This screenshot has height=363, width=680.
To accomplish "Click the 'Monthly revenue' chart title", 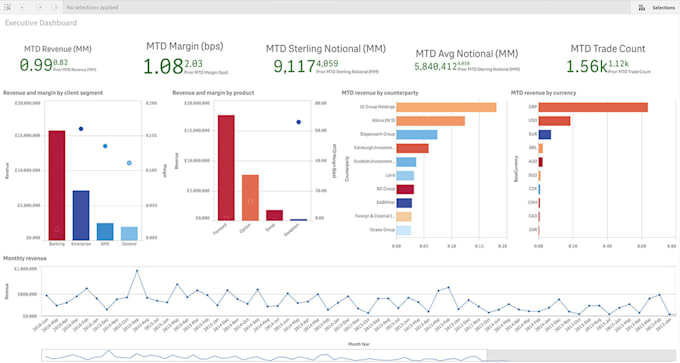I will (25, 258).
